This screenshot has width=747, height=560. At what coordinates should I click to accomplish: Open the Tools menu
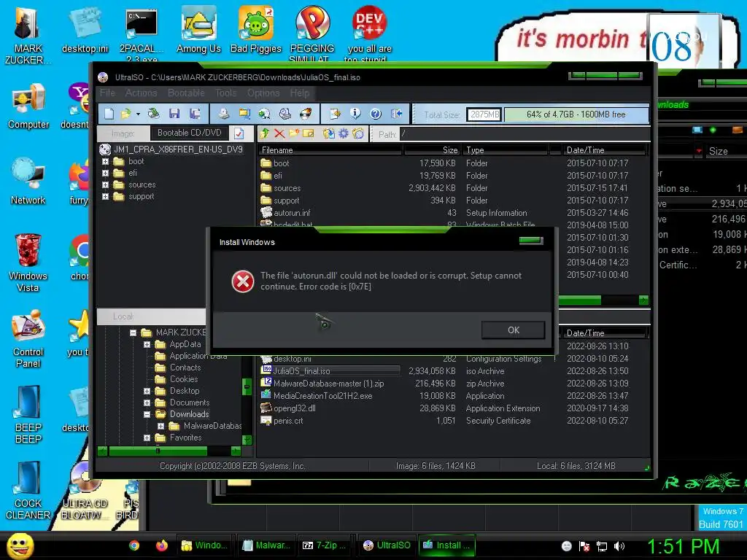(226, 93)
